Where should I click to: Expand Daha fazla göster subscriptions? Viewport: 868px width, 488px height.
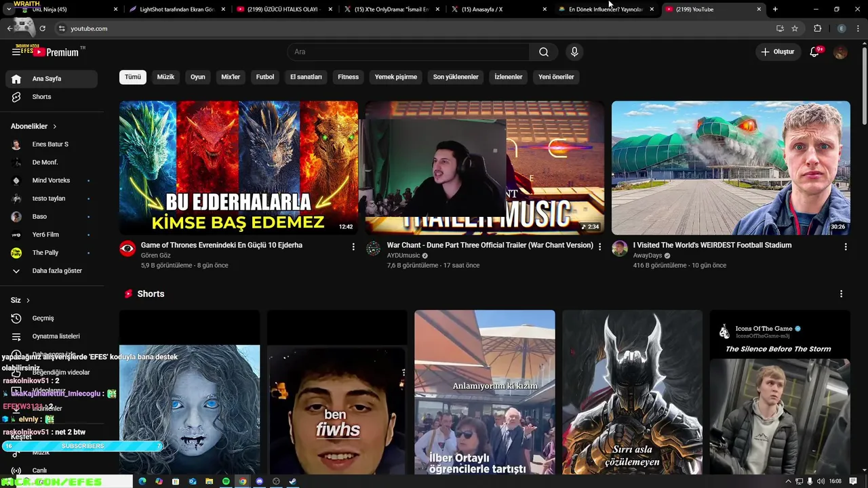52,270
